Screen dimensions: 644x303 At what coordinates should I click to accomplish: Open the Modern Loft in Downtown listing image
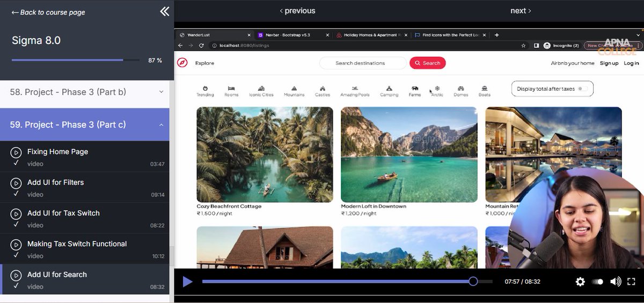[409, 155]
